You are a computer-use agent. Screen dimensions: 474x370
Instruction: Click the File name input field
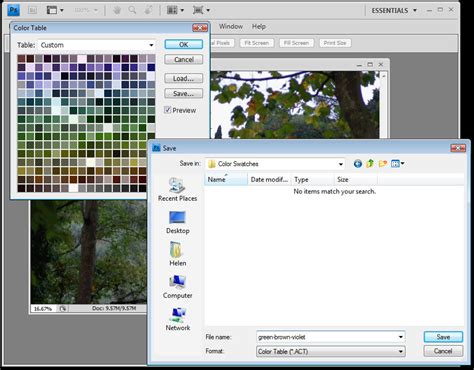click(x=331, y=337)
